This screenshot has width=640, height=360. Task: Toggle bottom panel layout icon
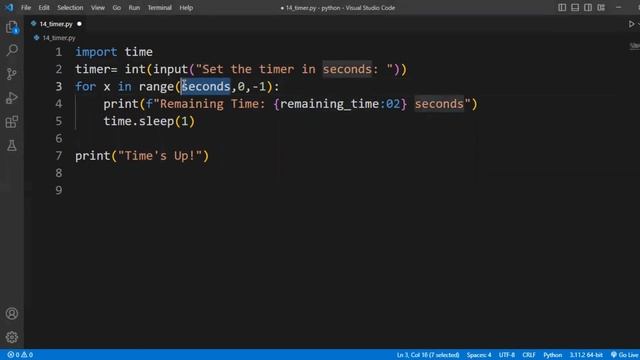click(x=575, y=7)
